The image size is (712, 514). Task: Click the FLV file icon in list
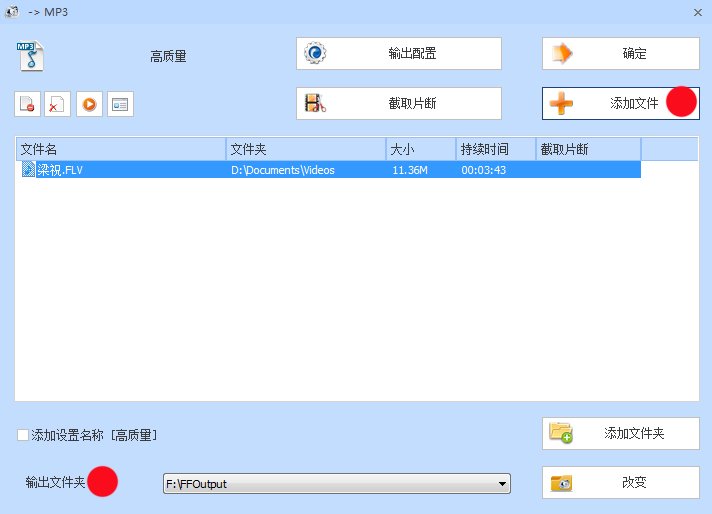click(28, 169)
